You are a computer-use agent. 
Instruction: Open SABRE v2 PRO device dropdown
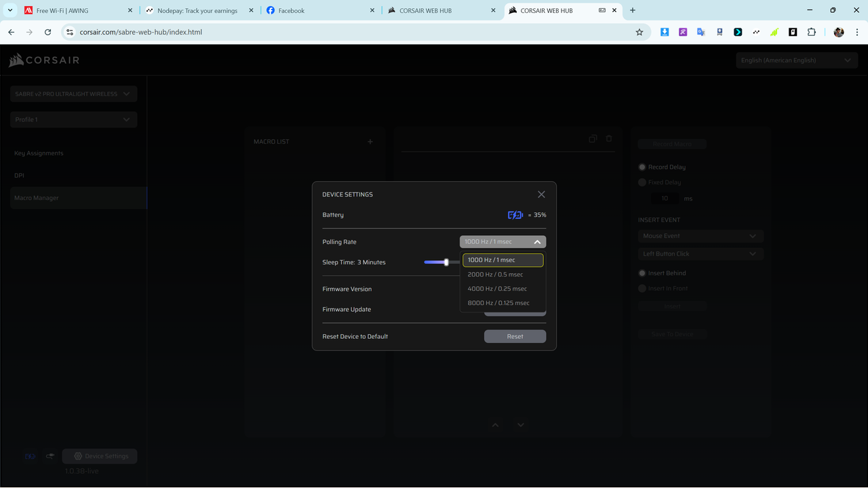pos(73,94)
